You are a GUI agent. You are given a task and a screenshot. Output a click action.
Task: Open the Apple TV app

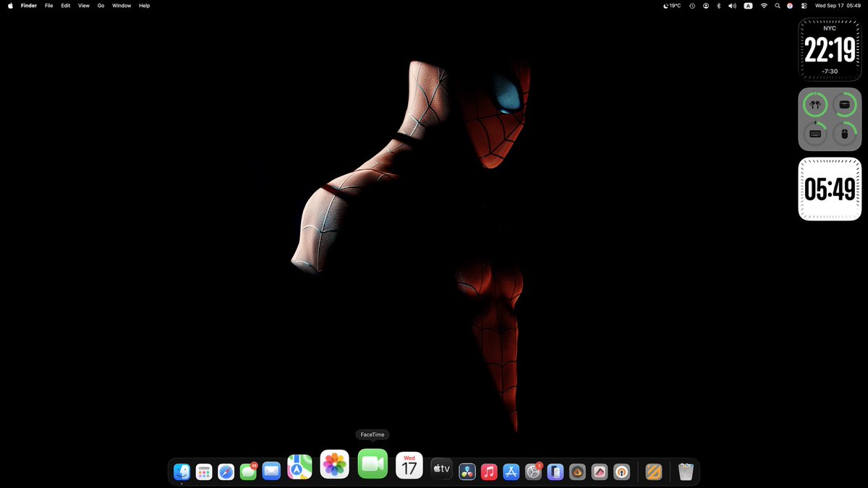(x=441, y=469)
